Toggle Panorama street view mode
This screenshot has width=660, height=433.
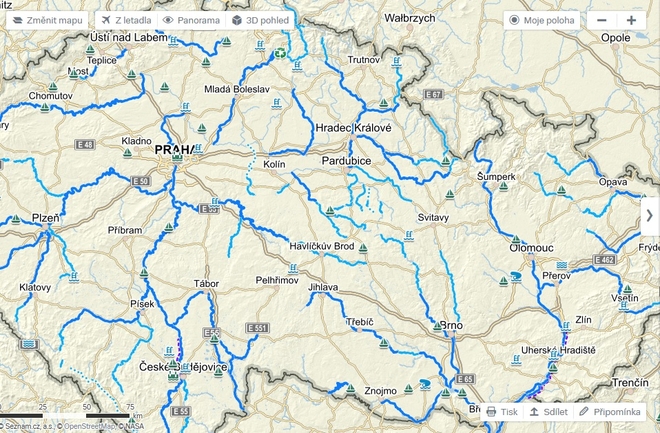tap(192, 20)
